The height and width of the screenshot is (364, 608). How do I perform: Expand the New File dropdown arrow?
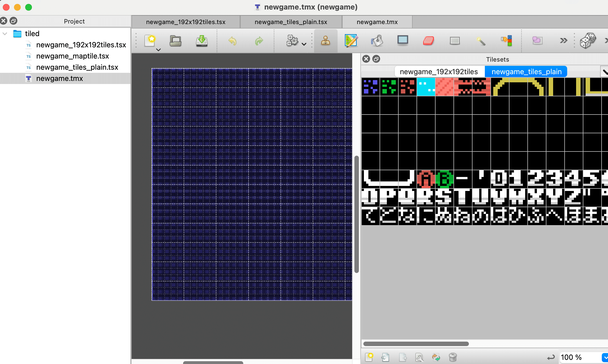point(158,50)
